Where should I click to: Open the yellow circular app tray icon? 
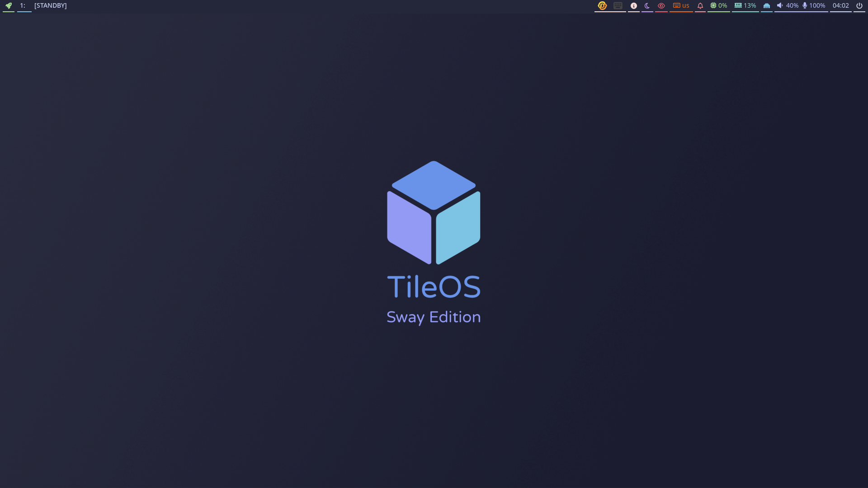pos(602,6)
